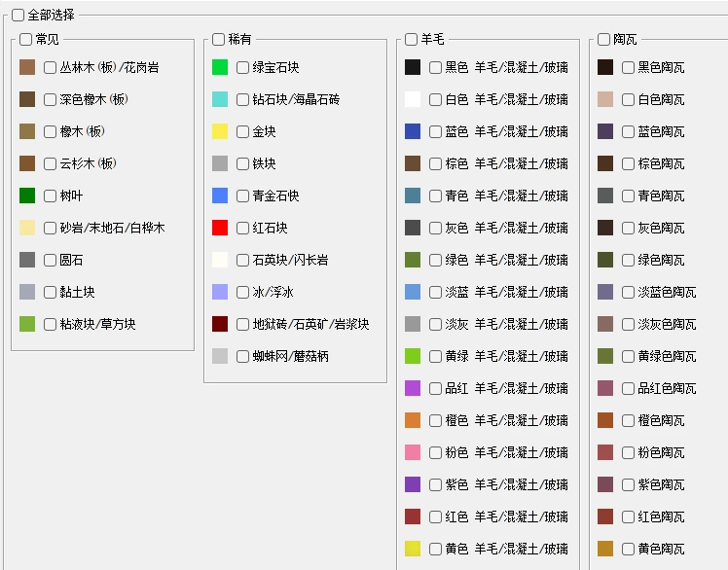The height and width of the screenshot is (570, 728).
Task: Select the 蓝色陶瓦 checkbox
Action: [628, 131]
